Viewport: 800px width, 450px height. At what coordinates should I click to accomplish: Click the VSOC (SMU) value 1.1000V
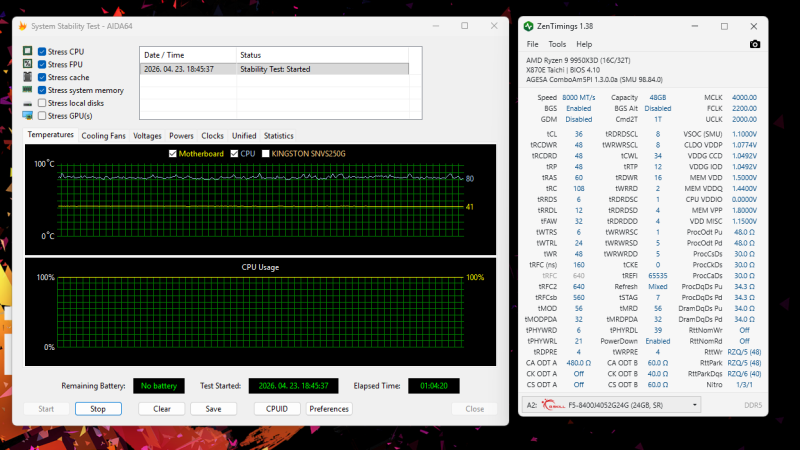click(x=744, y=134)
